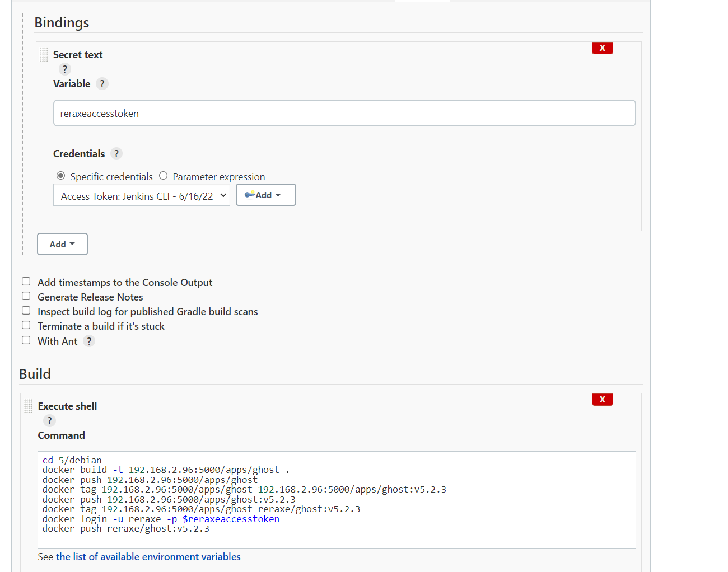The width and height of the screenshot is (728, 572).
Task: Open help for Variable field
Action: point(102,84)
